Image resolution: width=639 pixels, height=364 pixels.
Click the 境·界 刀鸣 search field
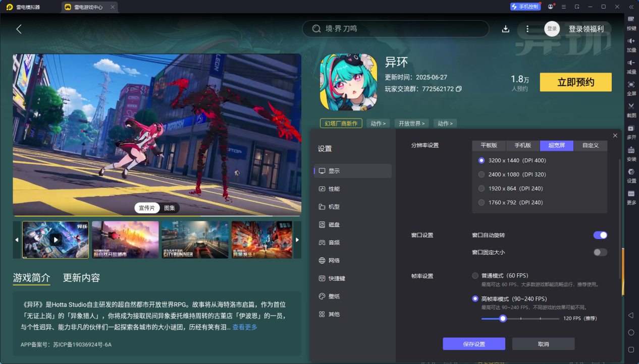tap(396, 29)
